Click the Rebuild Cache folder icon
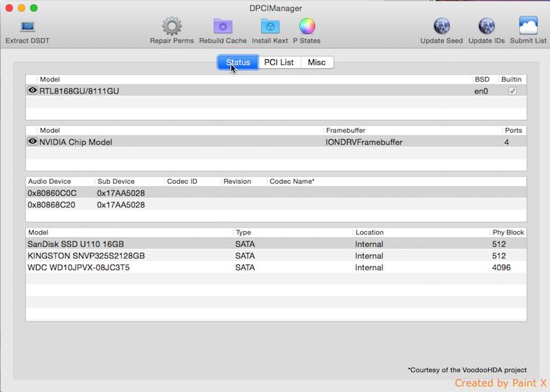This screenshot has width=550, height=392. pos(222,28)
